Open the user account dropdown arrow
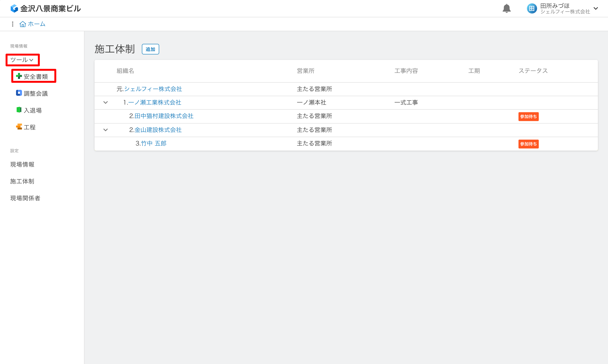Screen dimensions: 608x364 coord(596,9)
